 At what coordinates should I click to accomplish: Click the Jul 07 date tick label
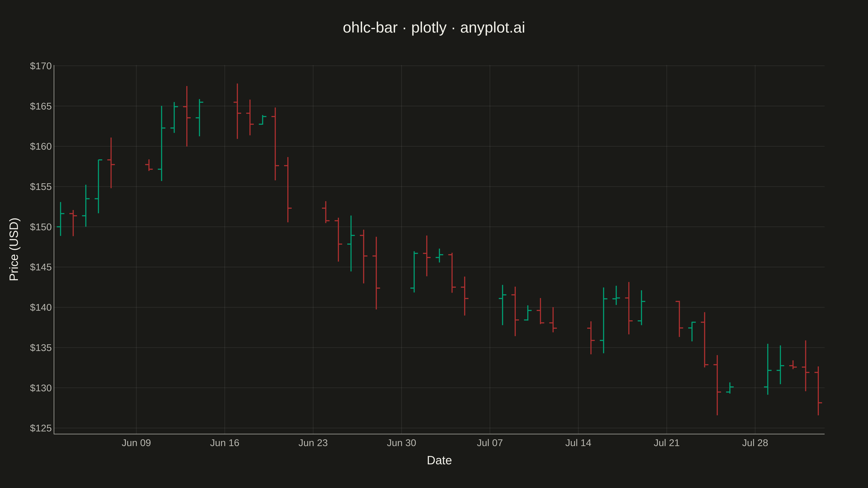point(490,443)
